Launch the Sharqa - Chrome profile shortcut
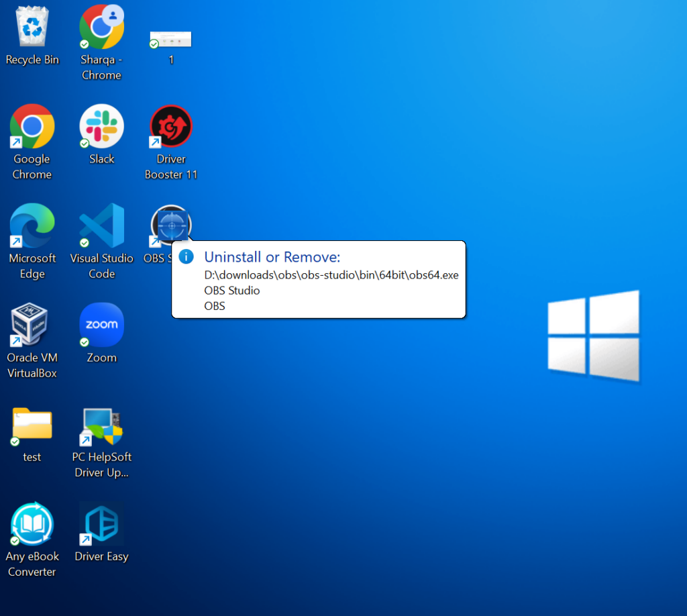The width and height of the screenshot is (687, 616). (102, 27)
